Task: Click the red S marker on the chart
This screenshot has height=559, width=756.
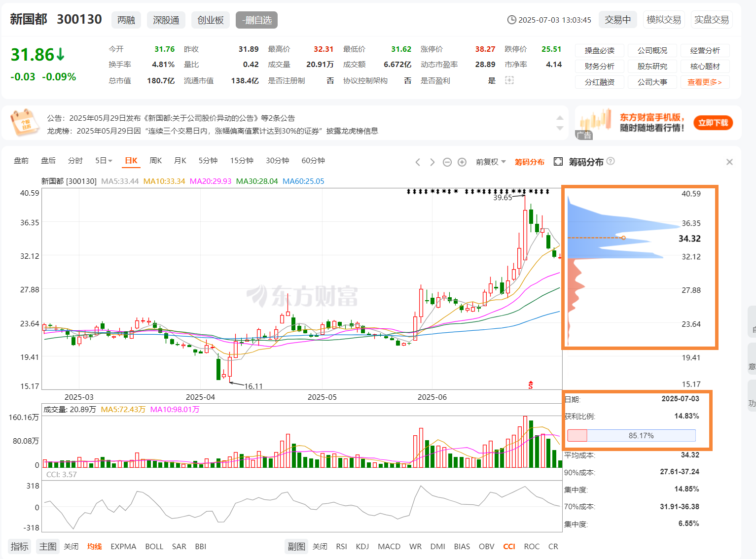Action: 531,384
